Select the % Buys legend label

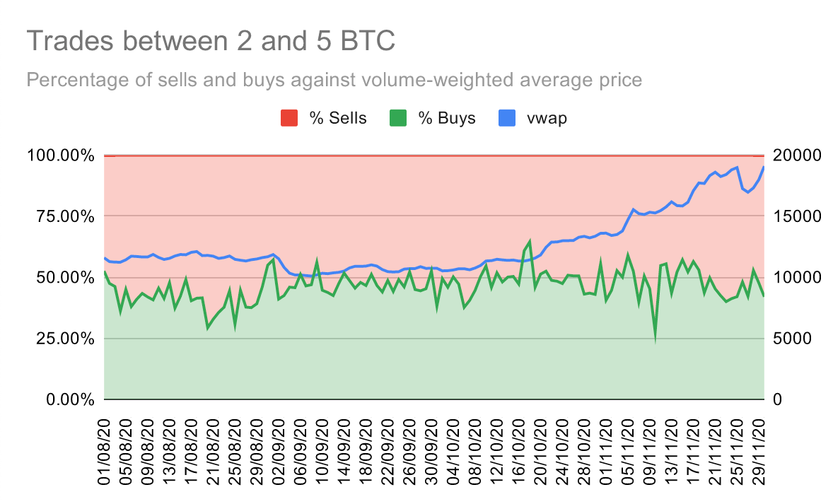[447, 119]
